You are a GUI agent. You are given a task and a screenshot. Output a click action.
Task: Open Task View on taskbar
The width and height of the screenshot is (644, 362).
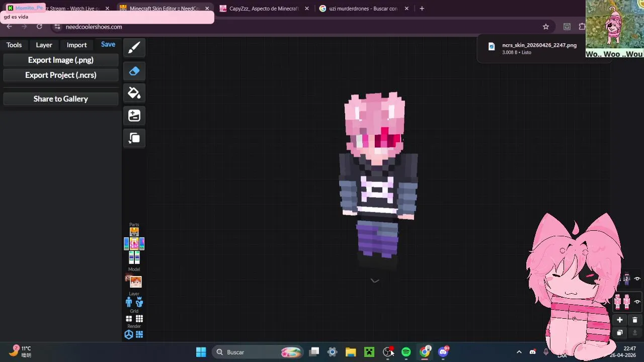click(314, 352)
